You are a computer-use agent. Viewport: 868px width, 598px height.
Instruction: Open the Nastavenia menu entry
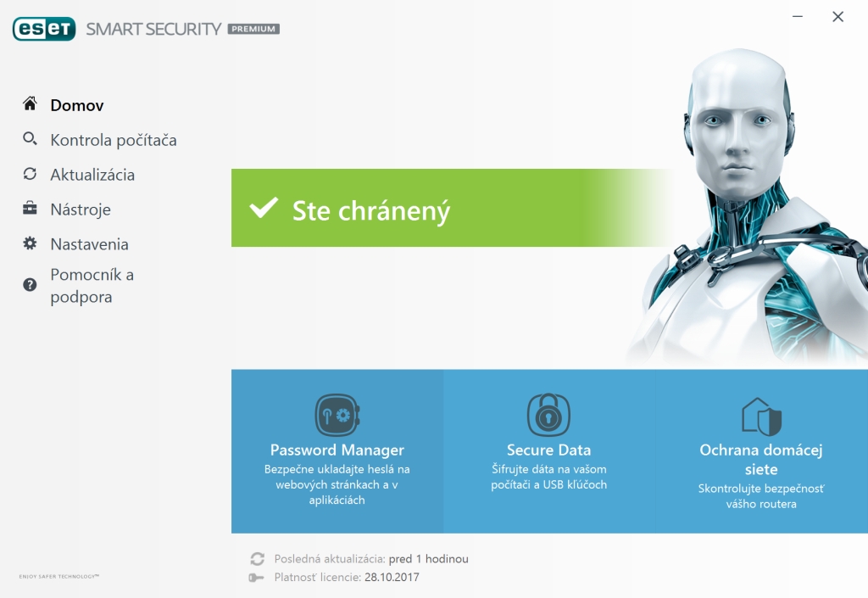(x=89, y=244)
